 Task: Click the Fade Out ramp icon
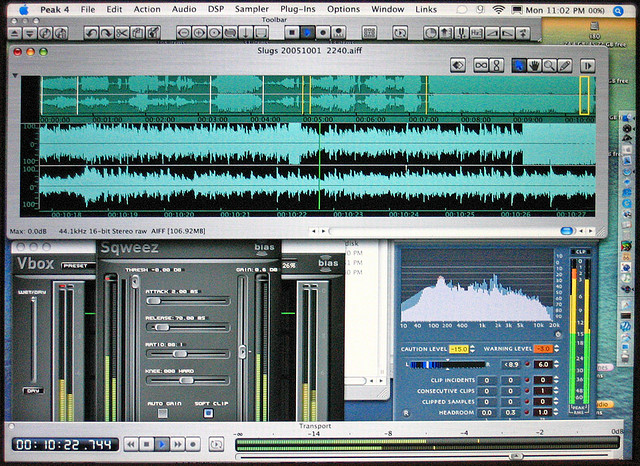tap(507, 33)
